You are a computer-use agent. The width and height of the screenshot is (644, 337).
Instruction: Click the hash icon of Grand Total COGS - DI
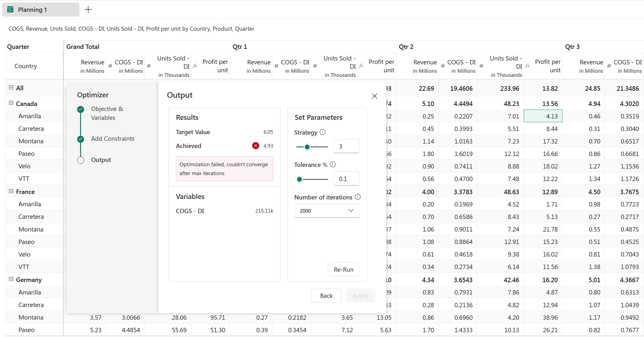point(110,66)
